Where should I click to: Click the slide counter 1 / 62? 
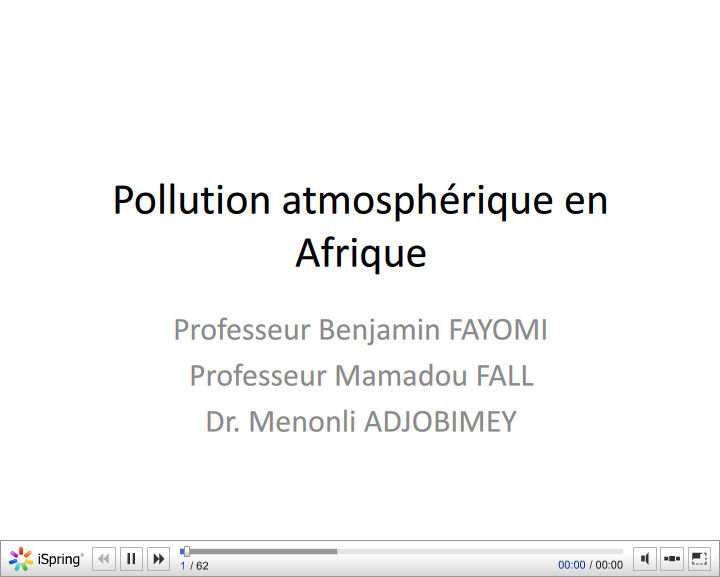[x=194, y=566]
